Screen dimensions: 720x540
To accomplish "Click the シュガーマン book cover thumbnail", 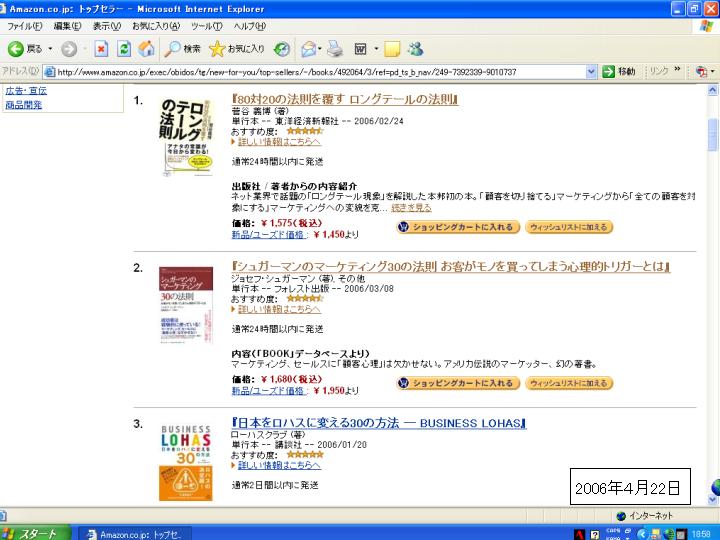I will tap(186, 304).
